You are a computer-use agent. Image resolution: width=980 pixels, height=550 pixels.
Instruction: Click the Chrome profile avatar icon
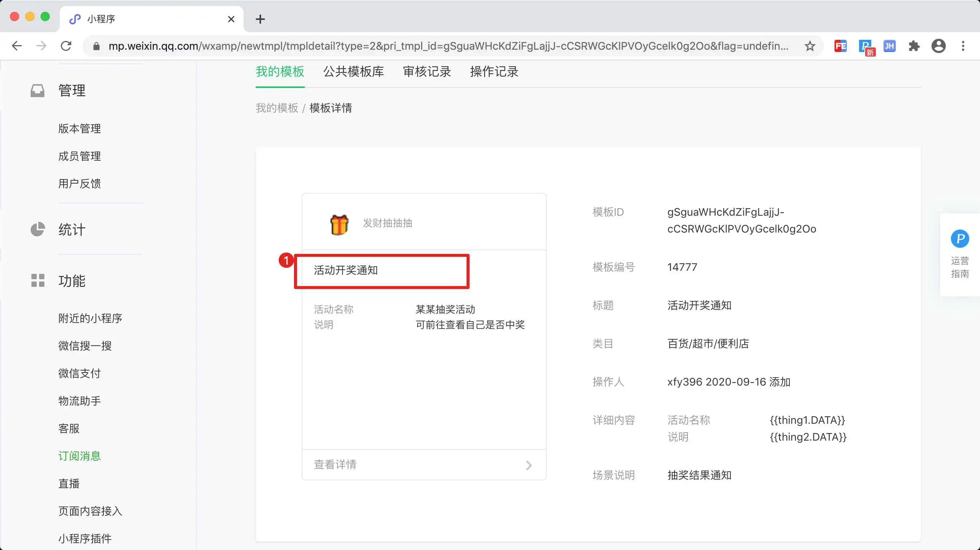[938, 46]
